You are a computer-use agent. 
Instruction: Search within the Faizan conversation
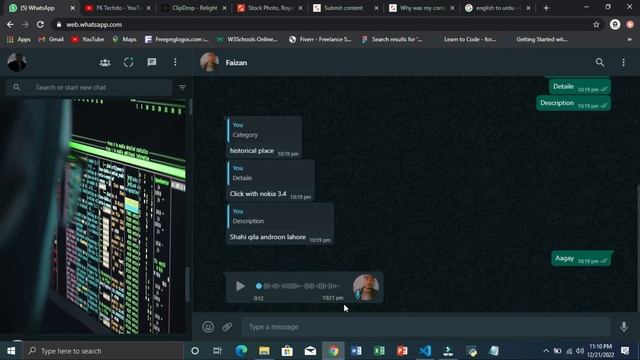pos(600,62)
